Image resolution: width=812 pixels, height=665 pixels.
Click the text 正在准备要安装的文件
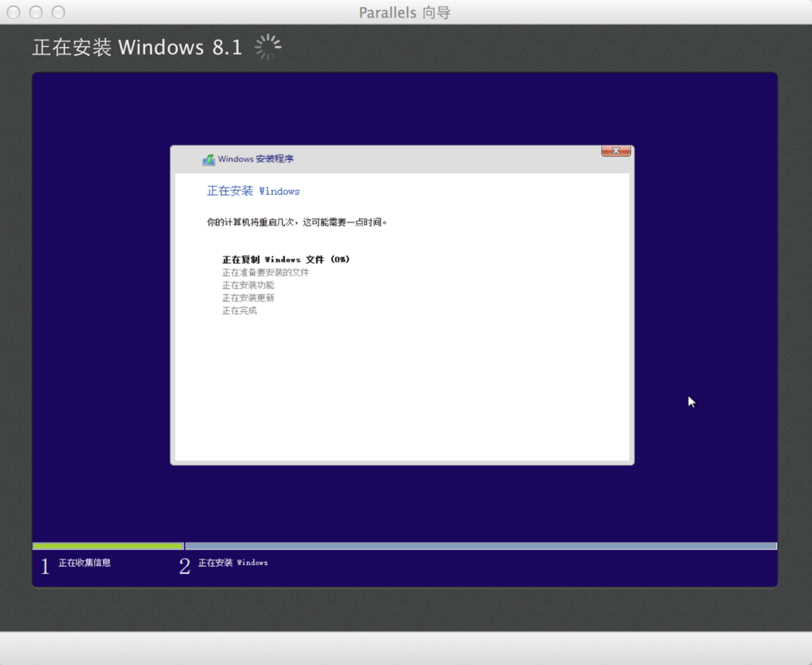pyautogui.click(x=266, y=273)
